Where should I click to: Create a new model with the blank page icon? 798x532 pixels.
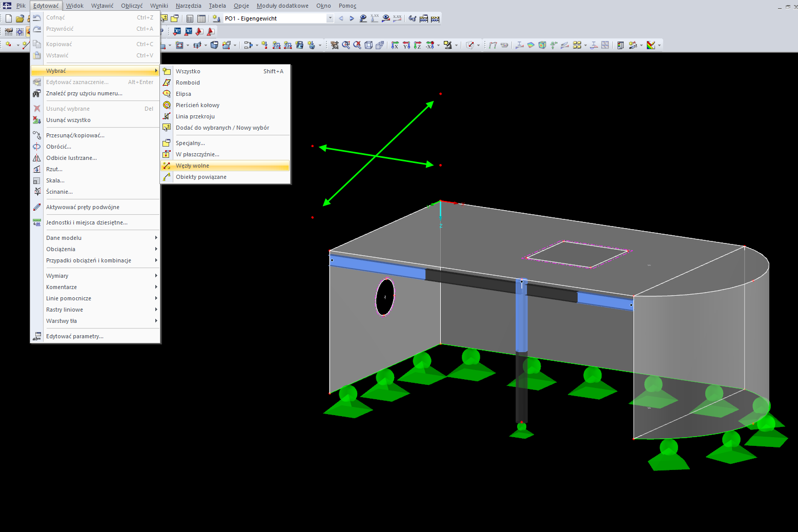(x=9, y=18)
